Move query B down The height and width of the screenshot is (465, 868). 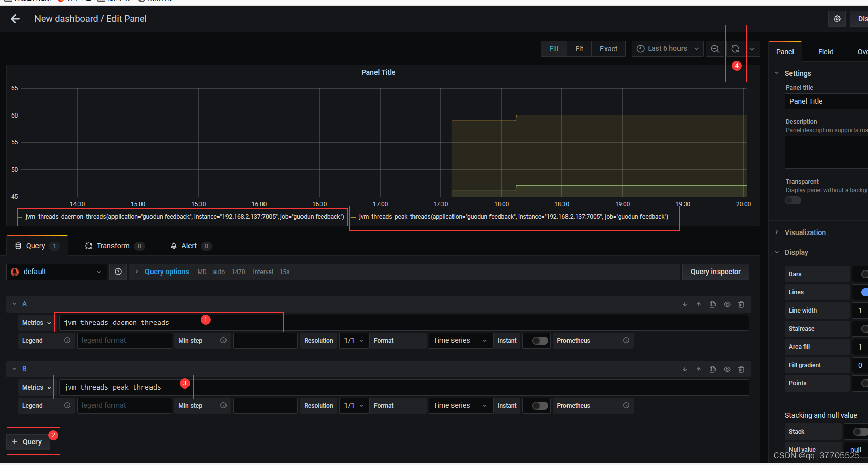[685, 369]
